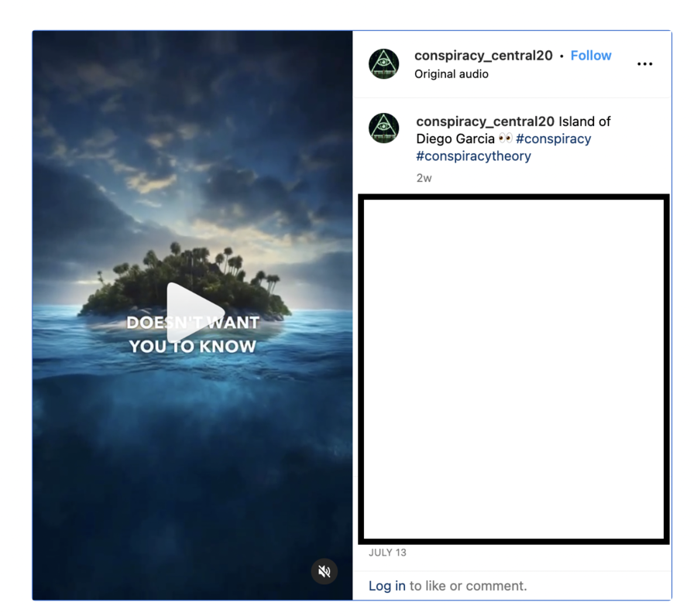Click the avatar beside the caption
This screenshot has height=616, width=697.
(383, 128)
